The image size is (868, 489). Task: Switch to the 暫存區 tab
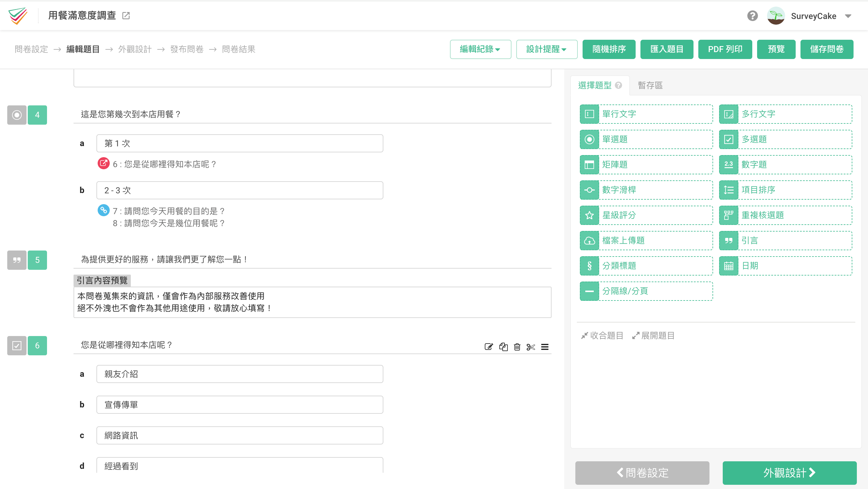(650, 86)
